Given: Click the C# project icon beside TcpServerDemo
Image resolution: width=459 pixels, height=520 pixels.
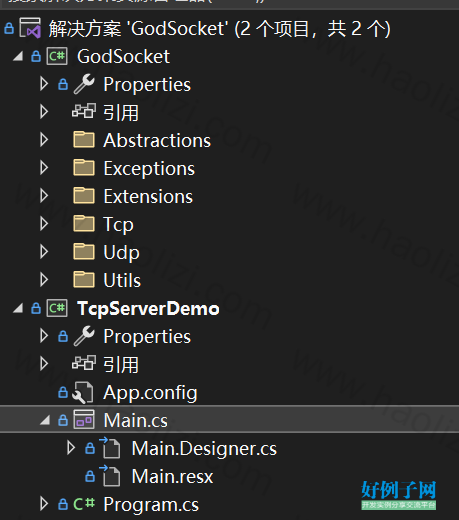Looking at the screenshot, I should point(57,308).
